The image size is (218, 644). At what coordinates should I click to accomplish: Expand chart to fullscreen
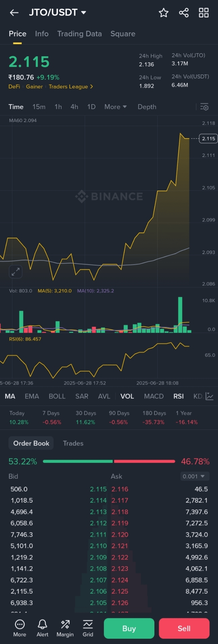pos(15,272)
